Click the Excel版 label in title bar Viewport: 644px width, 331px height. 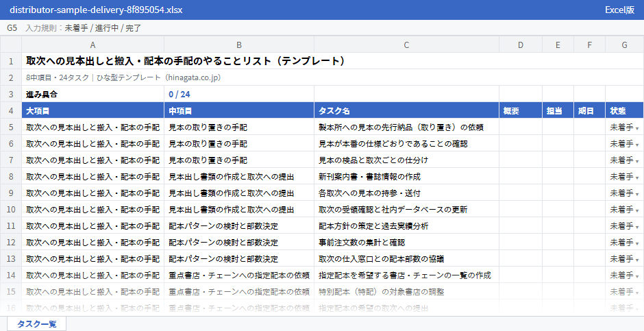pos(620,10)
